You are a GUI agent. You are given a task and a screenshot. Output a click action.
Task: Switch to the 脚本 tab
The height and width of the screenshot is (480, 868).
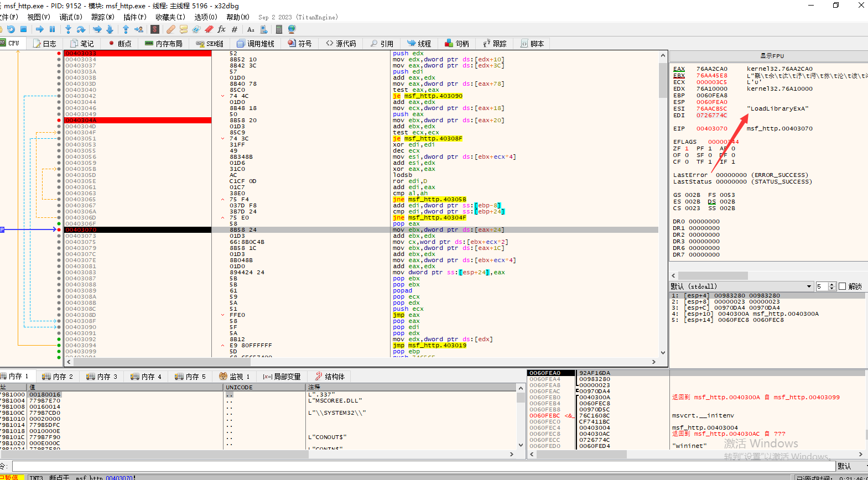532,43
